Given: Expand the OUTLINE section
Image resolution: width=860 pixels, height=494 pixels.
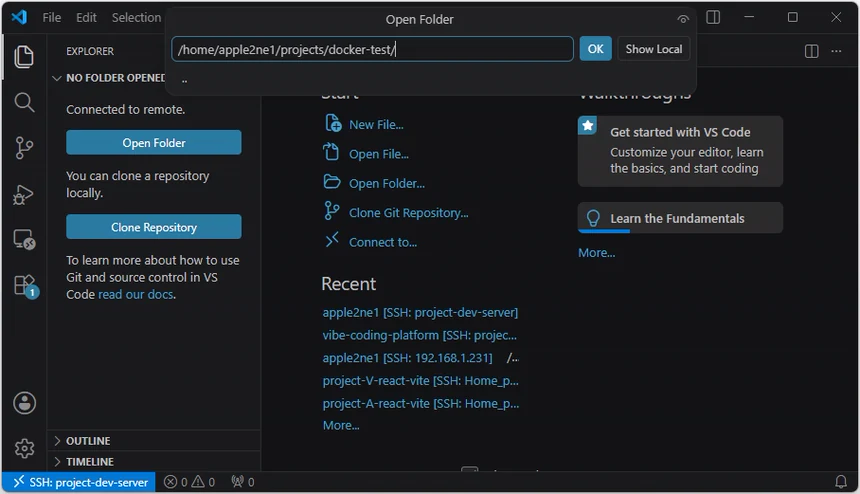Looking at the screenshot, I should 56,441.
